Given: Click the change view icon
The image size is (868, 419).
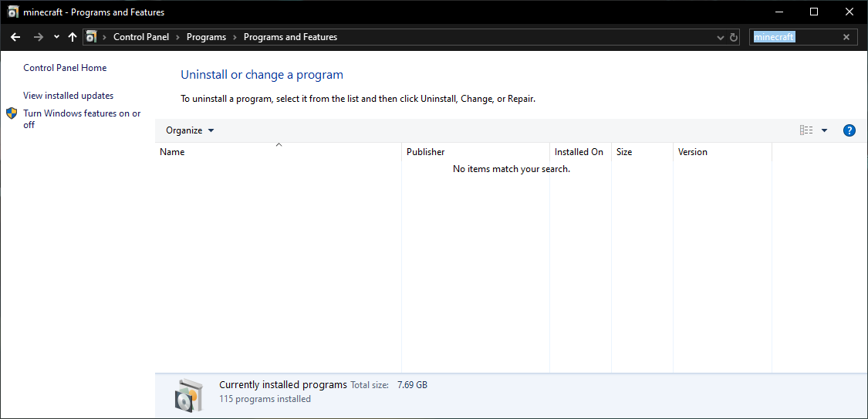Looking at the screenshot, I should [806, 130].
